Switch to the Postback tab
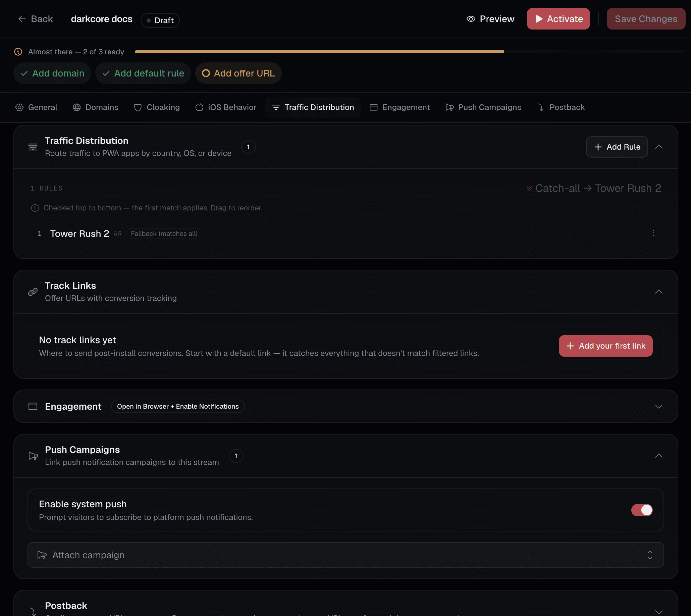Image resolution: width=691 pixels, height=616 pixels. pyautogui.click(x=561, y=107)
